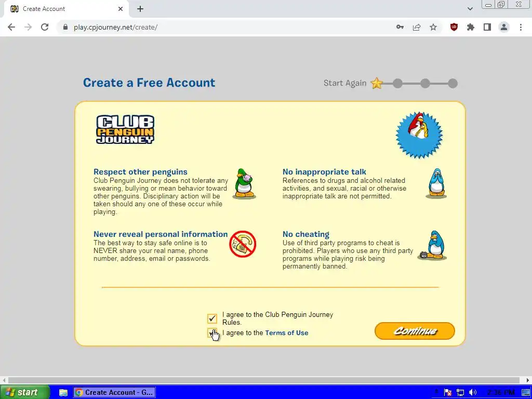Click the last progress step circle

(x=453, y=84)
